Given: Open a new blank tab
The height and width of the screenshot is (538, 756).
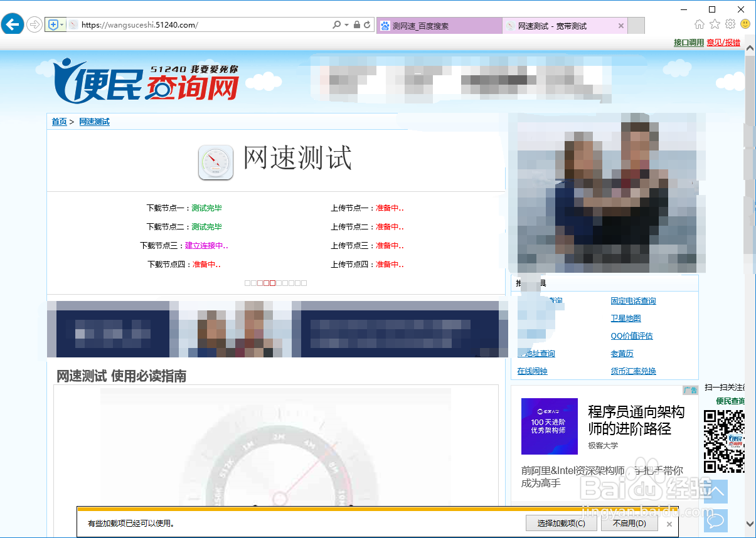Looking at the screenshot, I should pyautogui.click(x=636, y=26).
